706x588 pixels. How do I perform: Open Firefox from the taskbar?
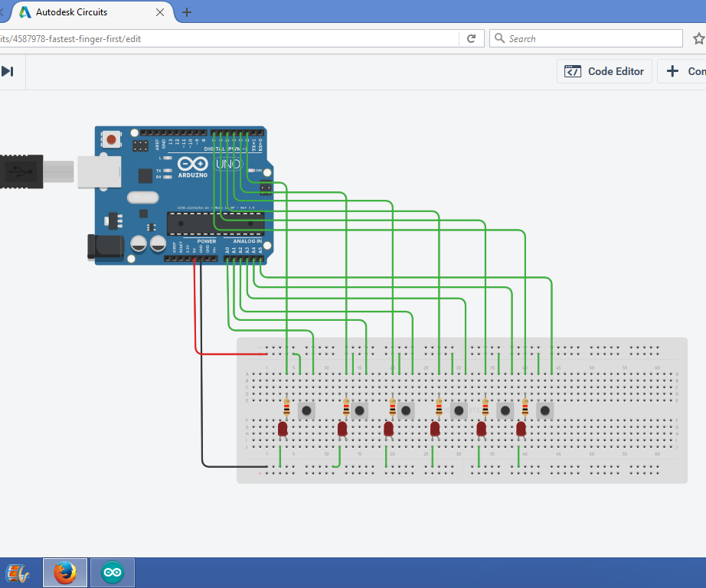65,572
